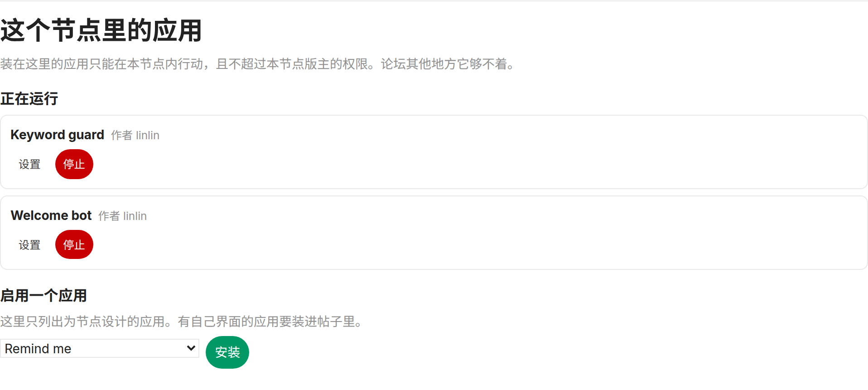Click the 启用一个应用 section heading
The image size is (868, 390).
pyautogui.click(x=43, y=296)
